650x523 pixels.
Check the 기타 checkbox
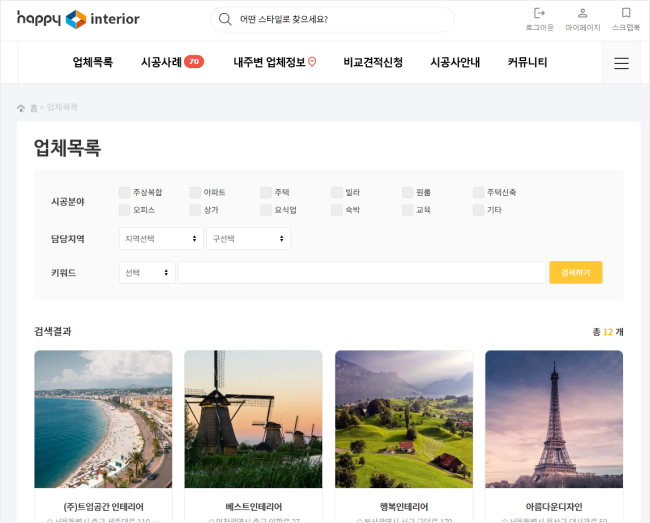pos(478,210)
